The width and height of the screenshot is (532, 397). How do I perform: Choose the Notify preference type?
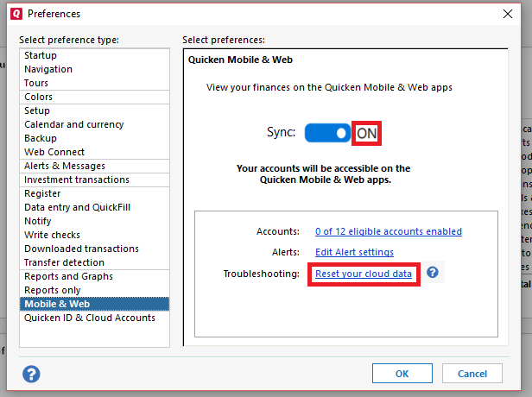tap(94, 221)
